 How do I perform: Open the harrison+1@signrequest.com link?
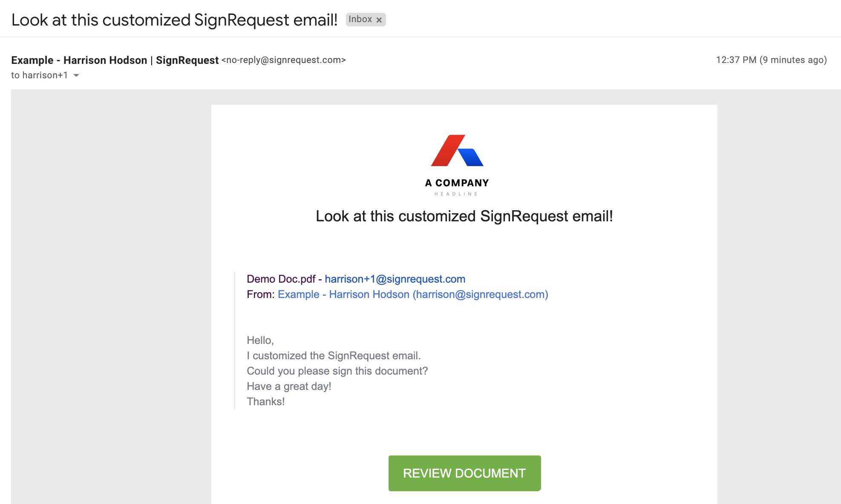point(395,279)
